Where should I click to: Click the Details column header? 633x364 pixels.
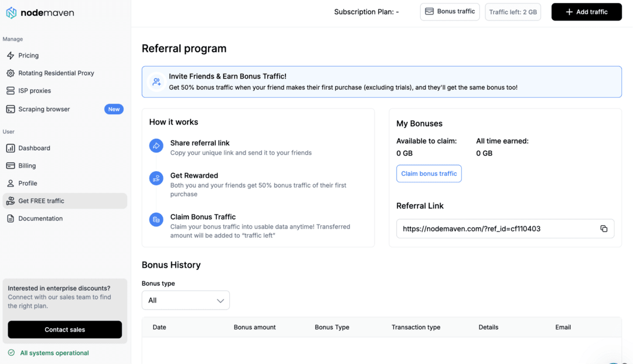488,327
